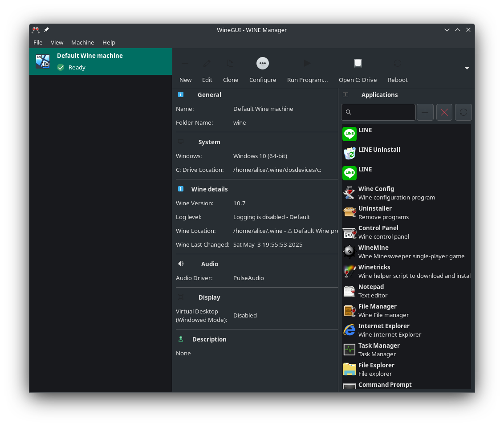
Task: Open the toolbar overflow dropdown arrow
Action: [467, 68]
